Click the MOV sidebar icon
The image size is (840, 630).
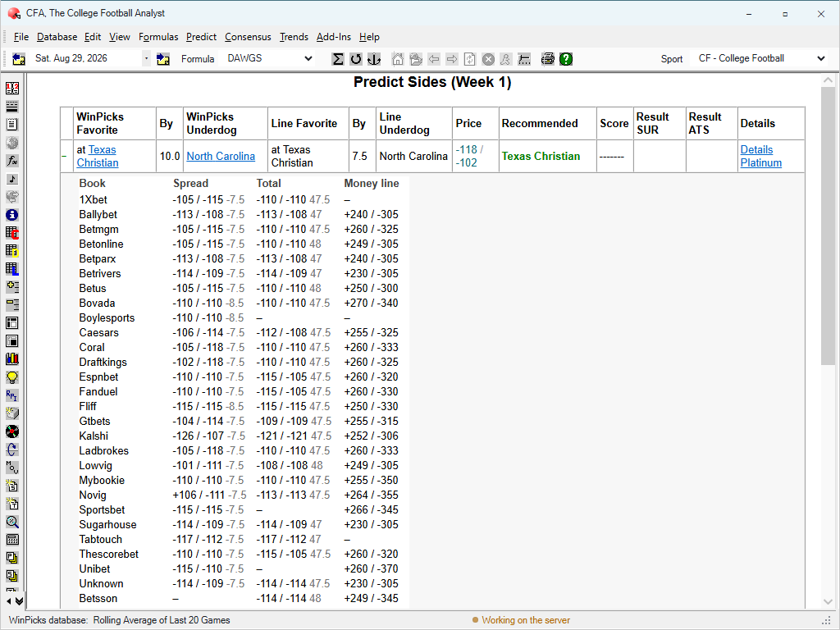click(11, 468)
